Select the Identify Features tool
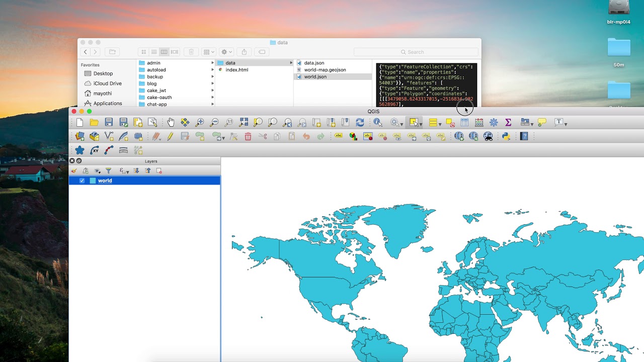The width and height of the screenshot is (644, 362). (x=377, y=122)
